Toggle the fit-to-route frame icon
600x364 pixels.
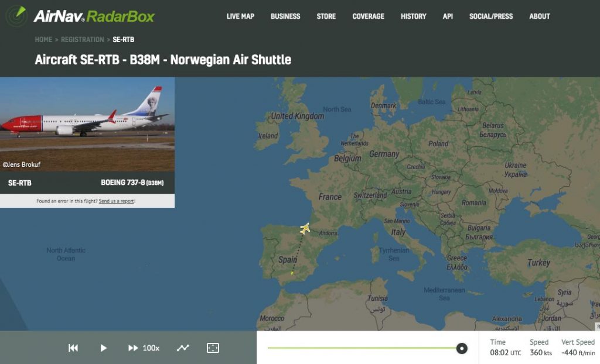pyautogui.click(x=213, y=348)
